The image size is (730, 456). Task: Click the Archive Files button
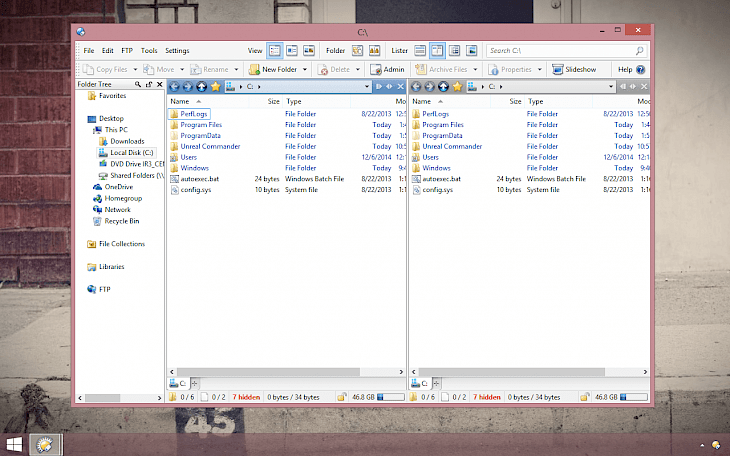click(x=442, y=69)
